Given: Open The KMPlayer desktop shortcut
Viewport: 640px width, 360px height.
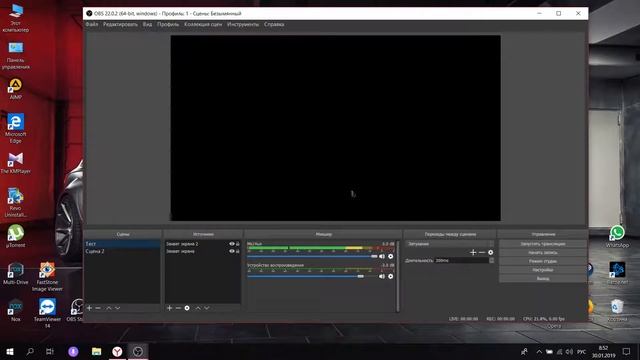Looking at the screenshot, I should pos(16,163).
